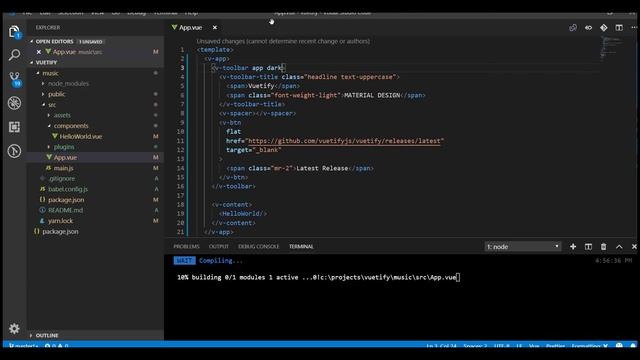Viewport: 640px width, 360px height.
Task: Switch to the Problems panel tab
Action: tap(186, 247)
